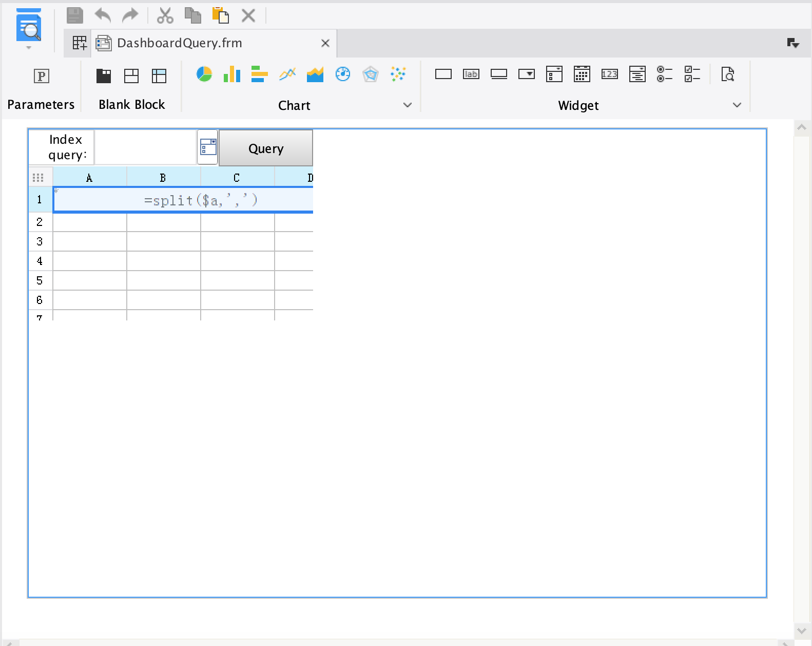Add a drop-down combo box widget
Viewport: 812px width, 646px height.
point(527,74)
